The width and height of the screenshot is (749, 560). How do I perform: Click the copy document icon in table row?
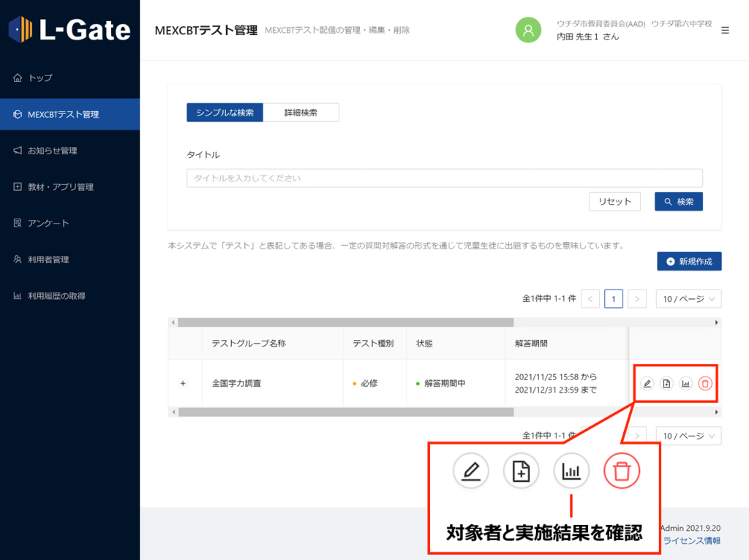click(666, 383)
